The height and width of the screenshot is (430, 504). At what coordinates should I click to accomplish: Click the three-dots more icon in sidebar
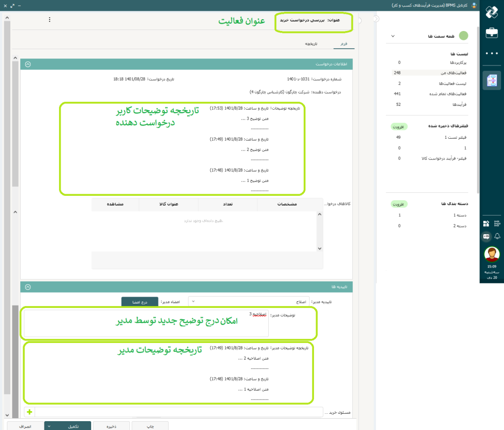pos(491,53)
